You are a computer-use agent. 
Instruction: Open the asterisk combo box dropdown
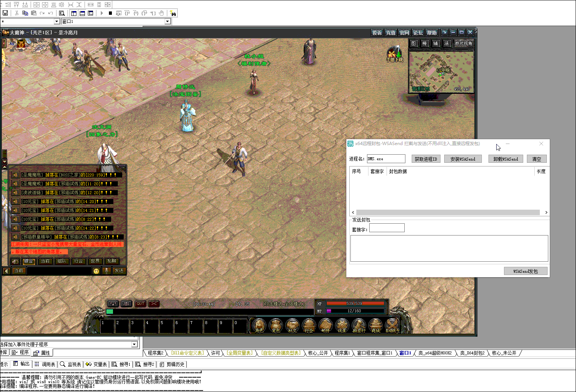[x=56, y=21]
